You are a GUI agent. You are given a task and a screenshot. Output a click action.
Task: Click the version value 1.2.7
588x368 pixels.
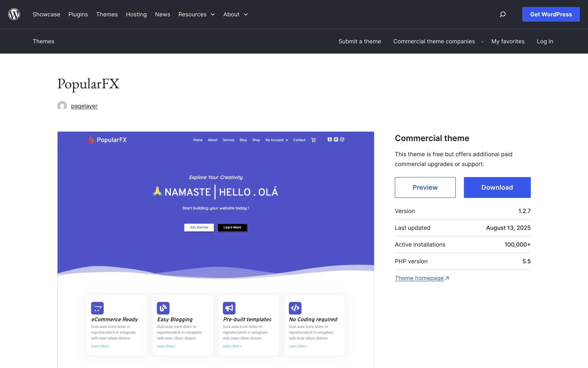click(524, 211)
